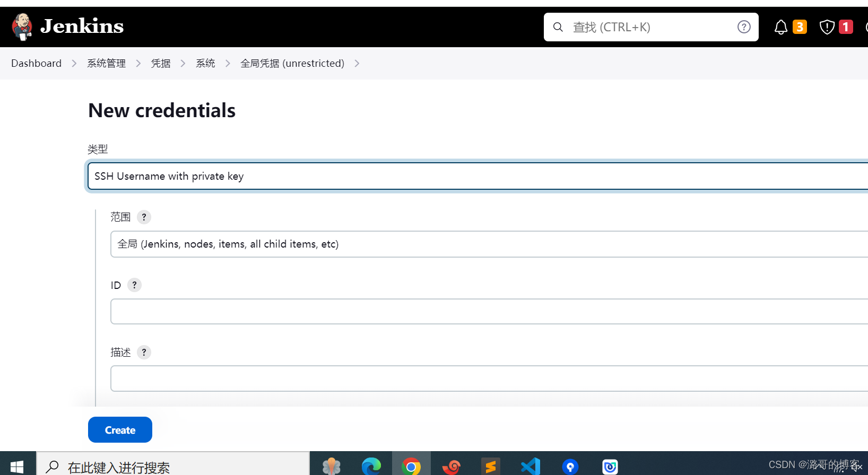Open the blue round pin app in taskbar
Screen dimensions: 868x475
[570, 467]
